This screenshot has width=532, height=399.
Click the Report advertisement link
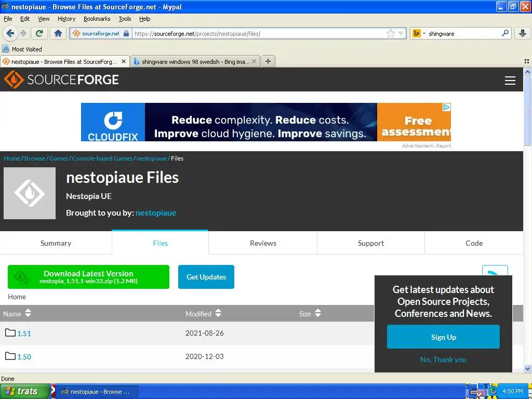point(444,146)
